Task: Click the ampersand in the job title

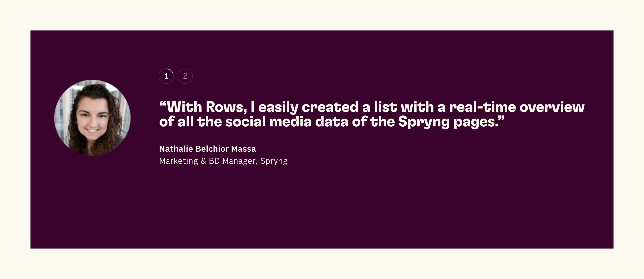Action: click(203, 161)
